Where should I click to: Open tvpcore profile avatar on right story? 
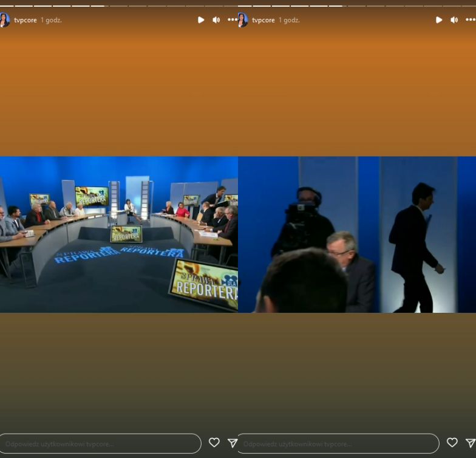click(243, 20)
